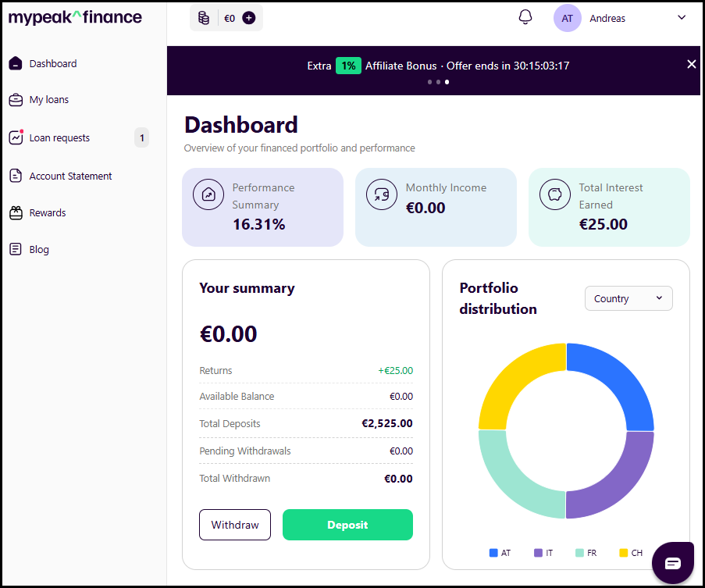This screenshot has height=588, width=705.
Task: Click the green Deposit button
Action: 347,525
